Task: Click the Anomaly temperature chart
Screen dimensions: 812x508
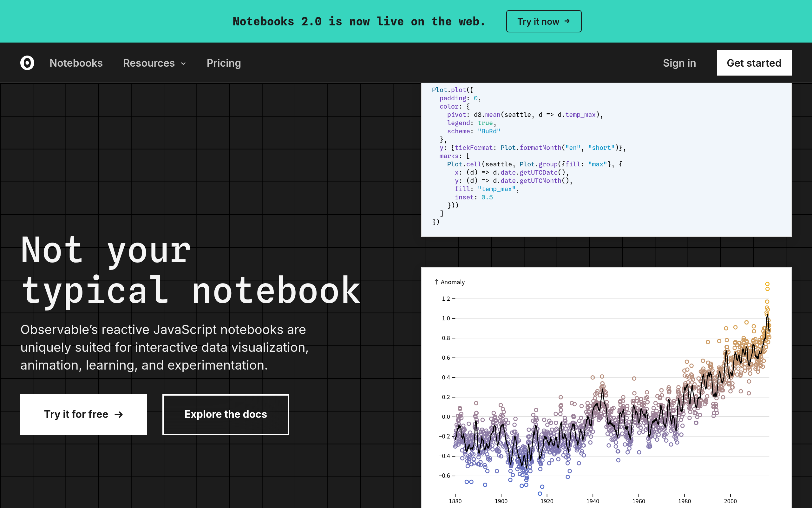Action: [x=606, y=387]
